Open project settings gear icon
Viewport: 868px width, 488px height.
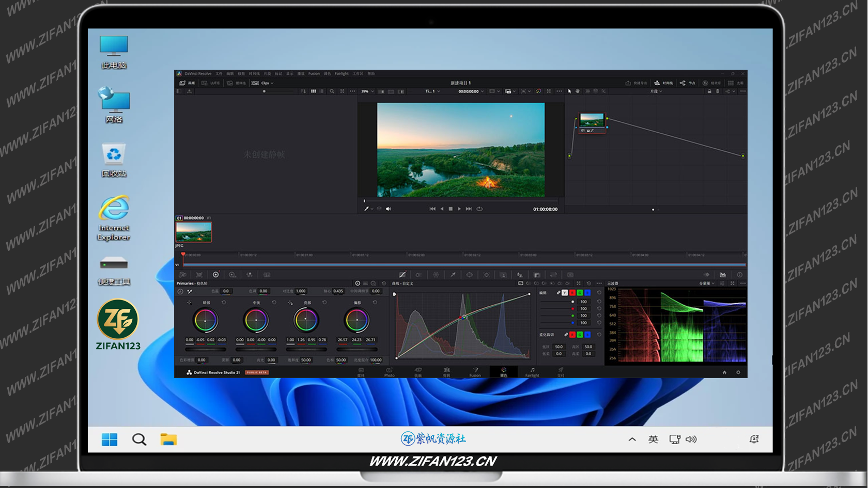738,372
